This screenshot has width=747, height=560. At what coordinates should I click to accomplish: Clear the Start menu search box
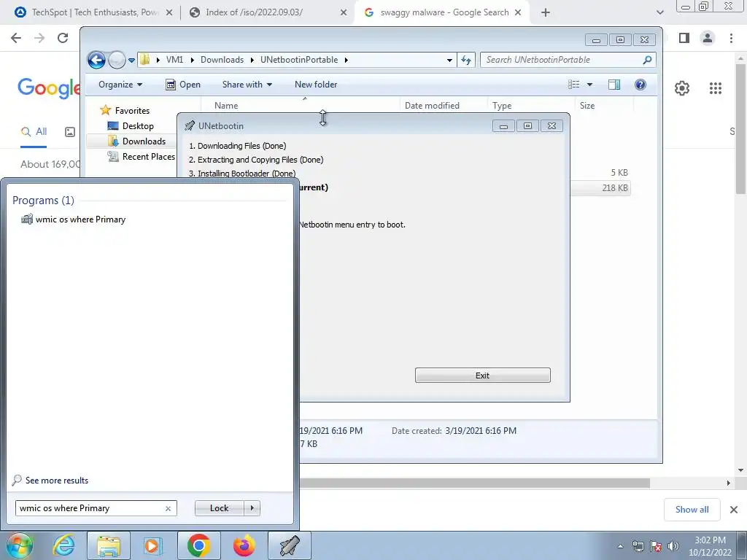pos(168,508)
